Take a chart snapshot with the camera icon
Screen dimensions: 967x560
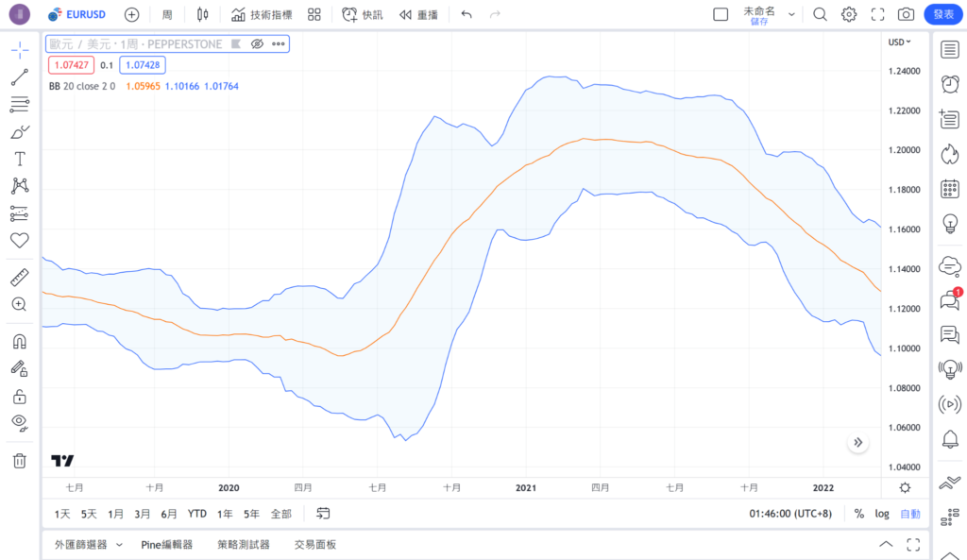[x=904, y=14]
